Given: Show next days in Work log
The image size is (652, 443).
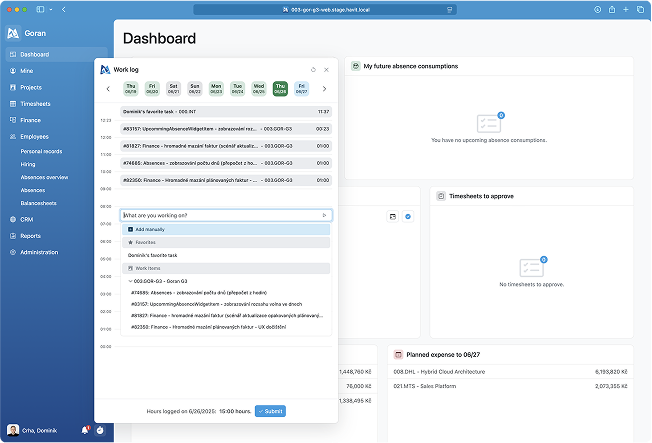Looking at the screenshot, I should coord(324,89).
